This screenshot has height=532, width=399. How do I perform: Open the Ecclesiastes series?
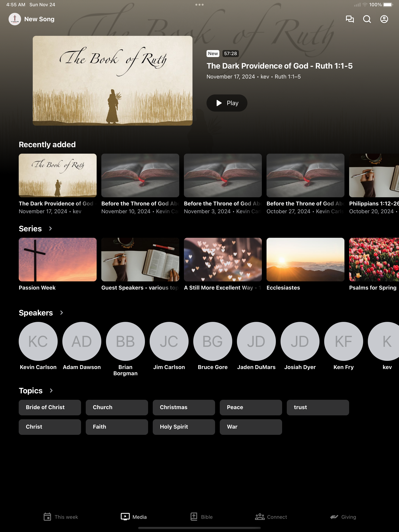(x=305, y=260)
